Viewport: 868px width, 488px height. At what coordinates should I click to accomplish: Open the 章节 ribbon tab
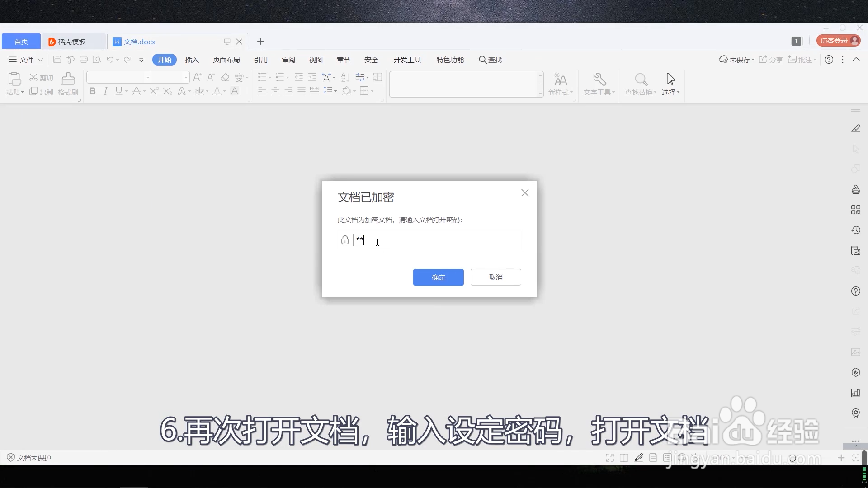click(343, 60)
